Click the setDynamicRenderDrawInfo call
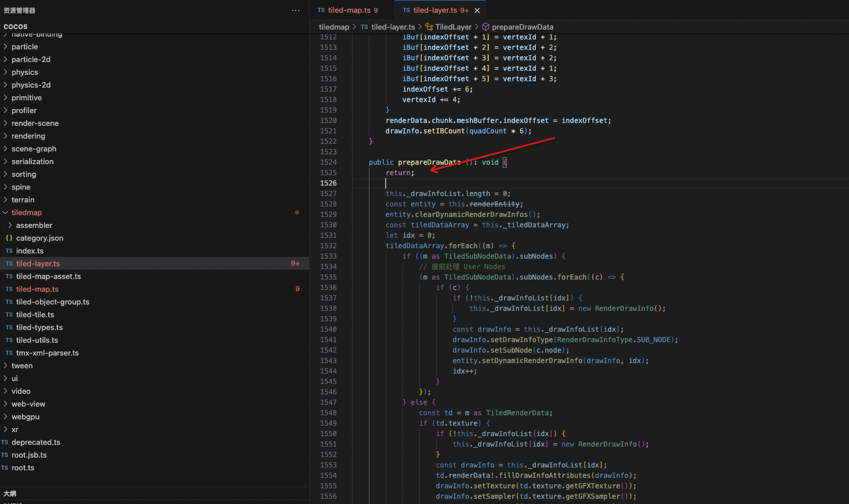This screenshot has height=504, width=849. coord(532,361)
